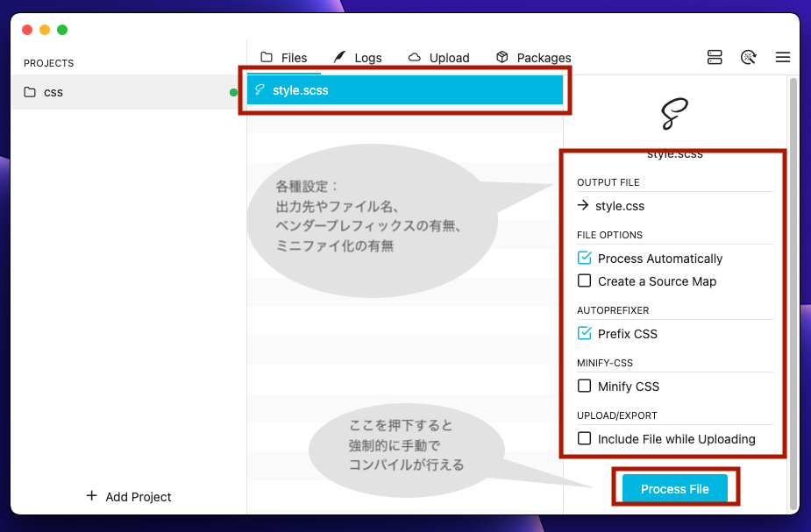Enable Create a Source Map
This screenshot has height=532, width=811.
click(x=584, y=280)
